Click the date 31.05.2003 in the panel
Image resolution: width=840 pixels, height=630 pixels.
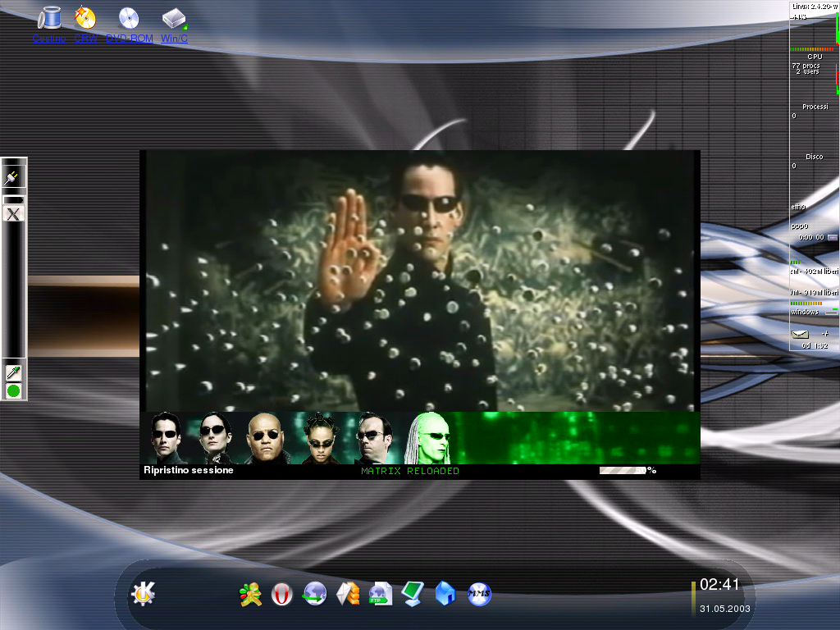click(725, 609)
